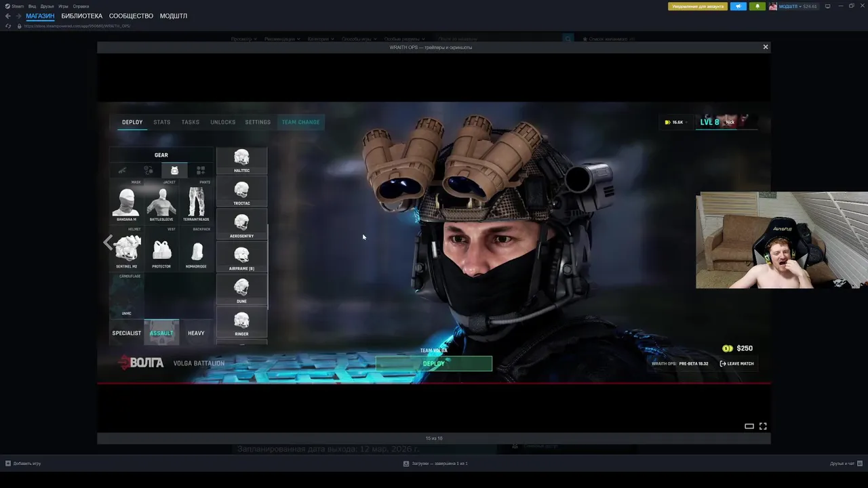The width and height of the screenshot is (868, 488).
Task: Click the Добавить игру add game button
Action: (x=23, y=464)
